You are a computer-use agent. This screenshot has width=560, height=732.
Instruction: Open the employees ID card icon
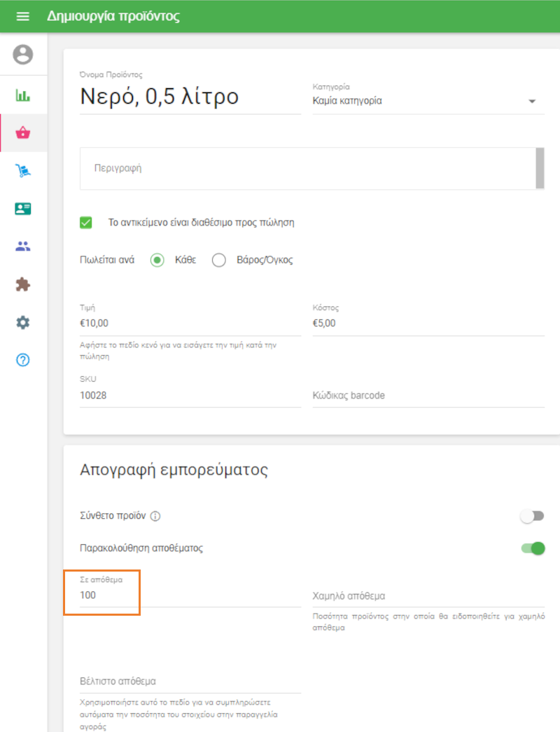pos(23,209)
